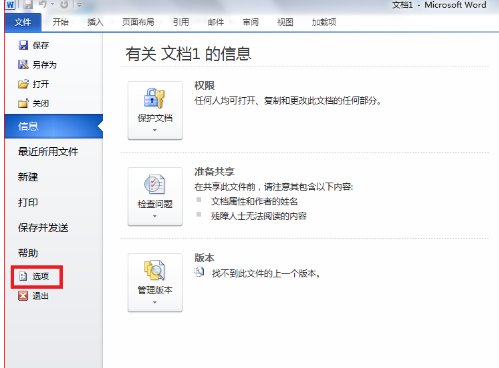Viewport: 499px width, 368px height.
Task: Click the Undo icon in quick access toolbar
Action: click(43, 4)
